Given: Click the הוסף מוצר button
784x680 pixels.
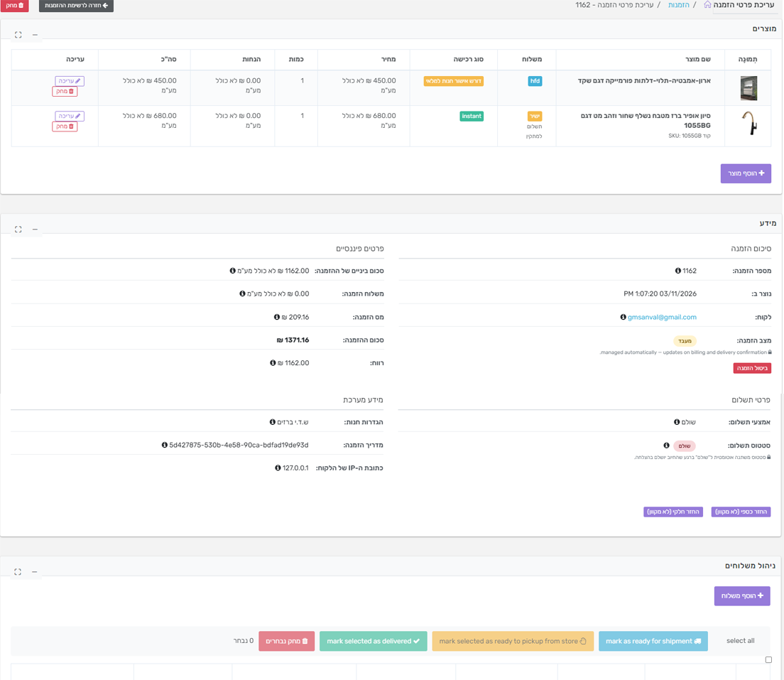Looking at the screenshot, I should point(746,173).
